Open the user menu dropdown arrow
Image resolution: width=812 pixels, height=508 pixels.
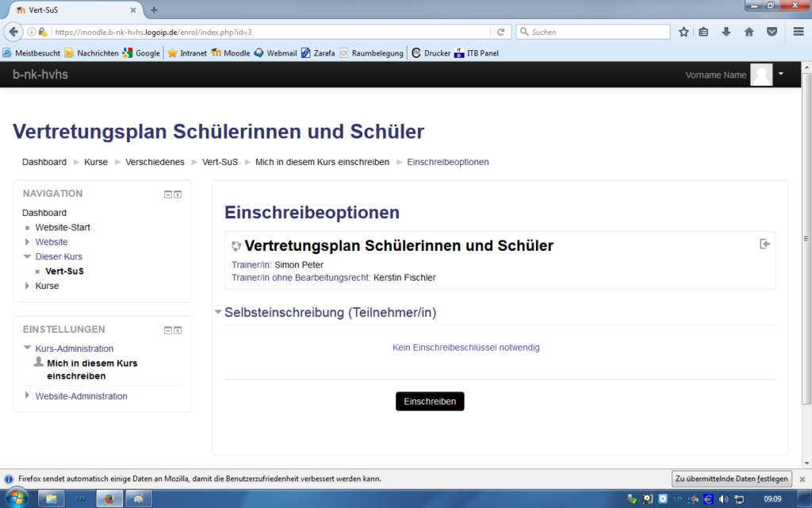pos(780,74)
